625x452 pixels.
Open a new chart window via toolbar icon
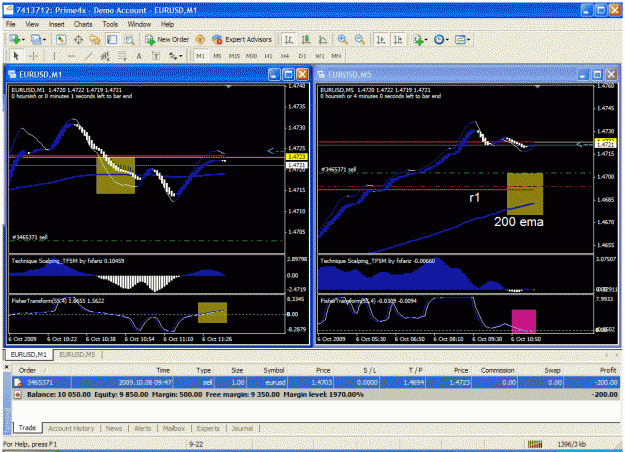15,39
